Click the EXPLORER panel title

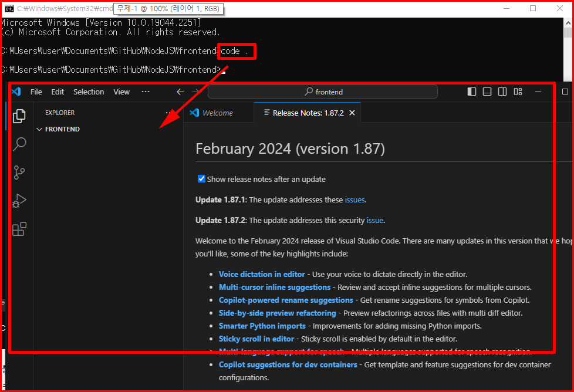point(60,113)
